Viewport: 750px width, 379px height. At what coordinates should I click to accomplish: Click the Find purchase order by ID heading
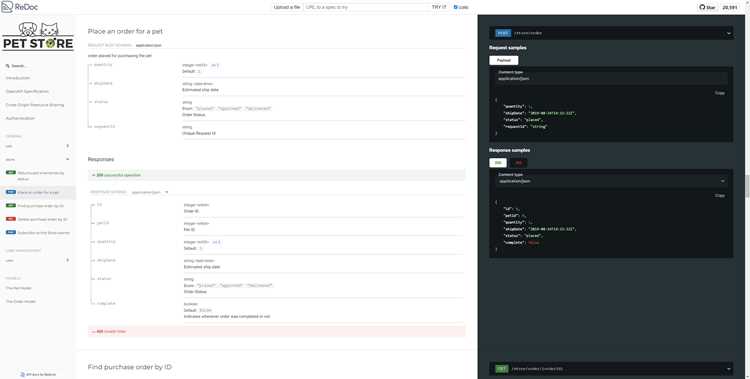130,367
